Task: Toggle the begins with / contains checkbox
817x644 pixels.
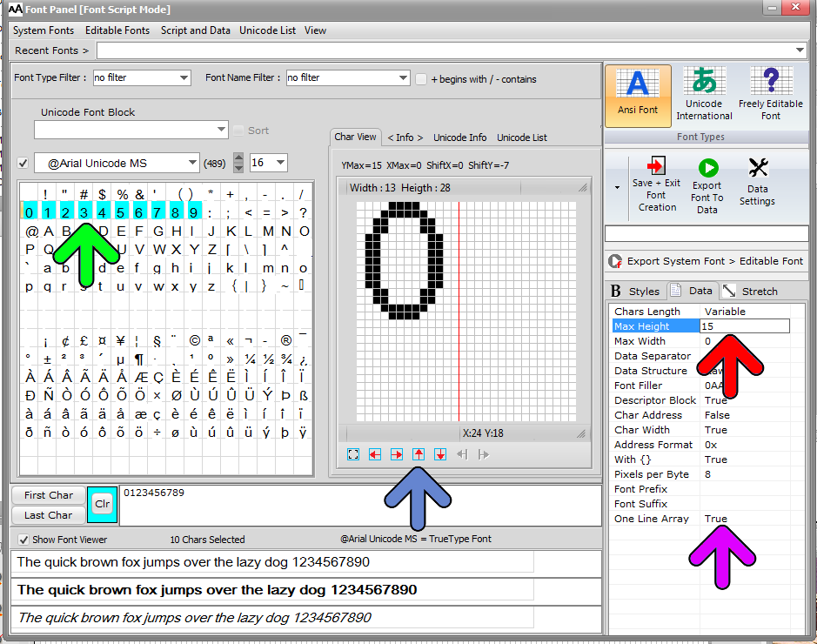Action: point(421,79)
